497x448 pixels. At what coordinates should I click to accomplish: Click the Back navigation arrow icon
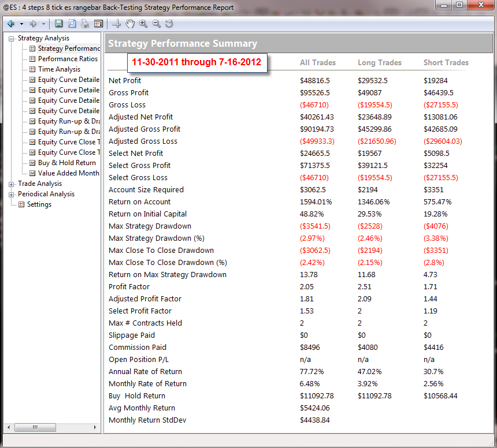pos(11,24)
